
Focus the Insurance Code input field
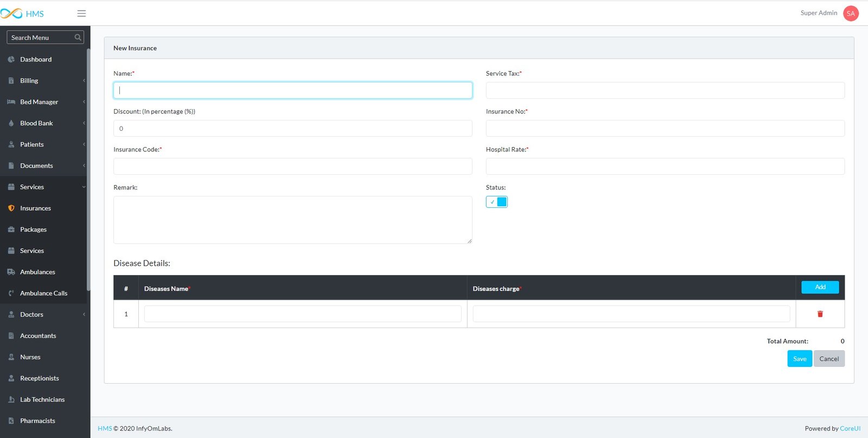(x=292, y=166)
